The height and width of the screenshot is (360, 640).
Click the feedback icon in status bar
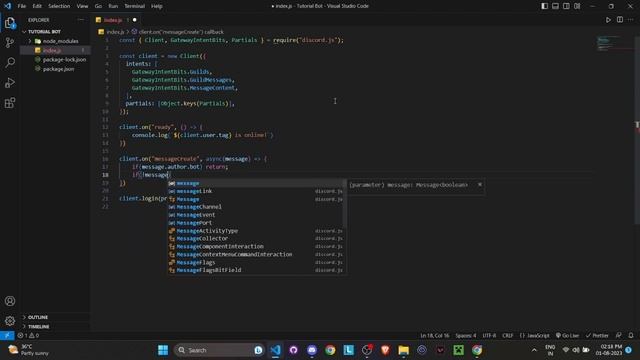click(x=619, y=336)
